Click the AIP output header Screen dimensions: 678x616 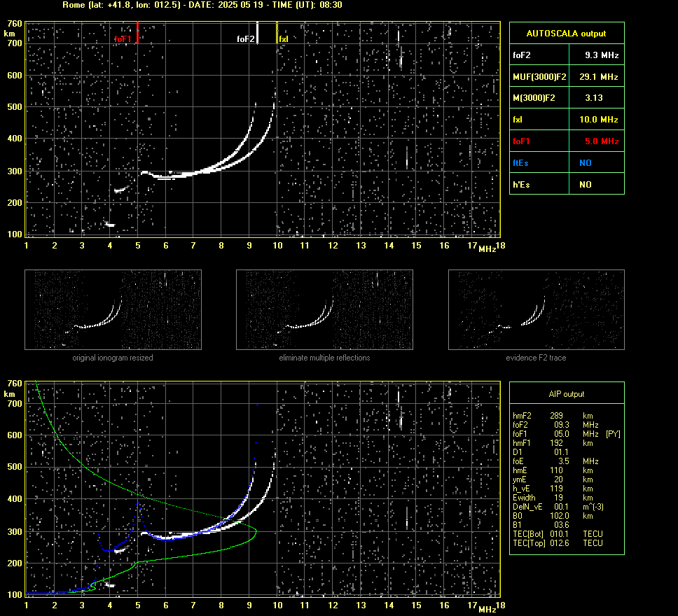click(x=567, y=394)
